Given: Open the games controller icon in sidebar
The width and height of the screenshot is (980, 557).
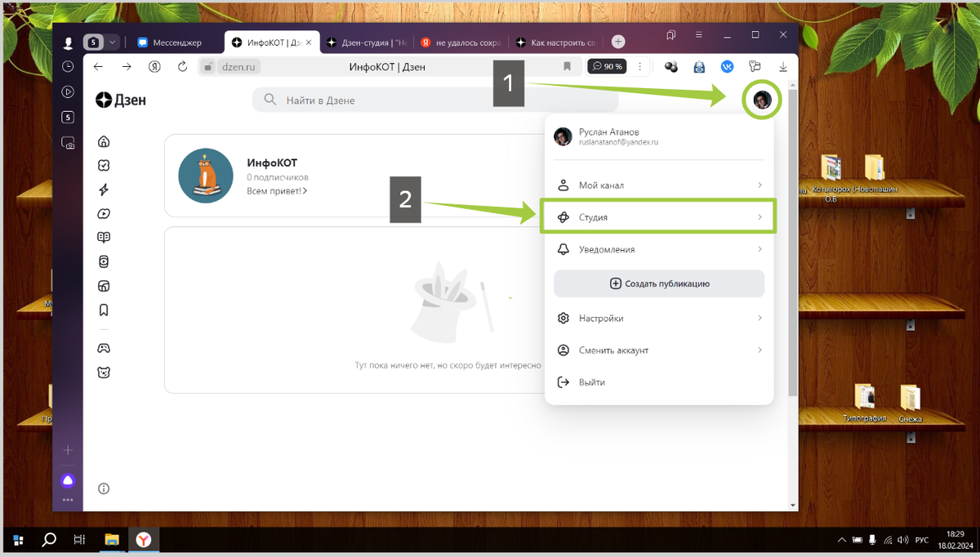Looking at the screenshot, I should point(104,348).
